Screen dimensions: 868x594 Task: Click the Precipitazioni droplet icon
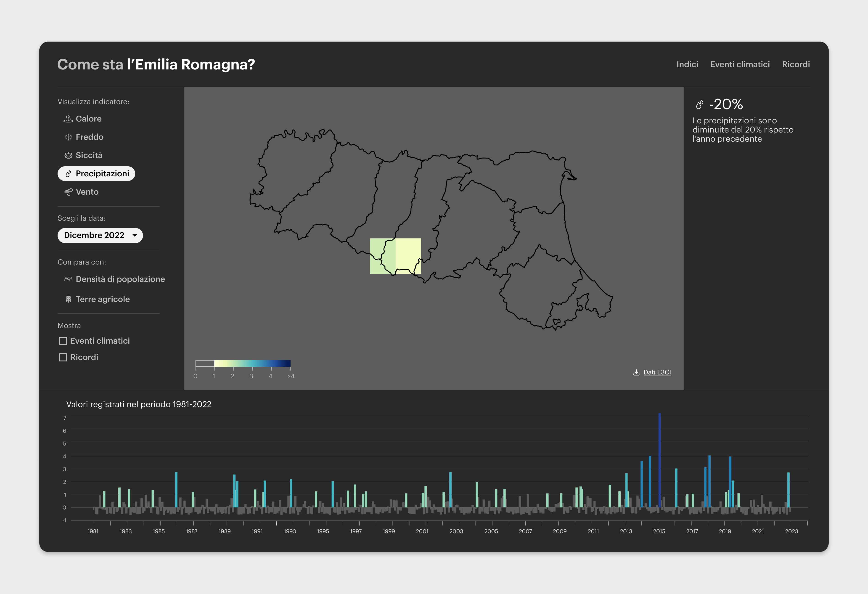coord(68,173)
